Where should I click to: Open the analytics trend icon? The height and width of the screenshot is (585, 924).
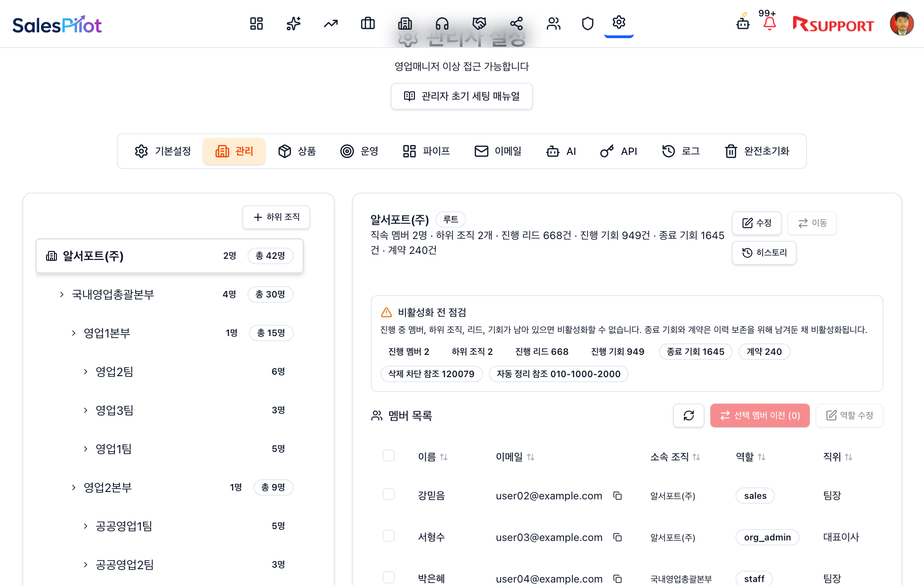pos(330,23)
